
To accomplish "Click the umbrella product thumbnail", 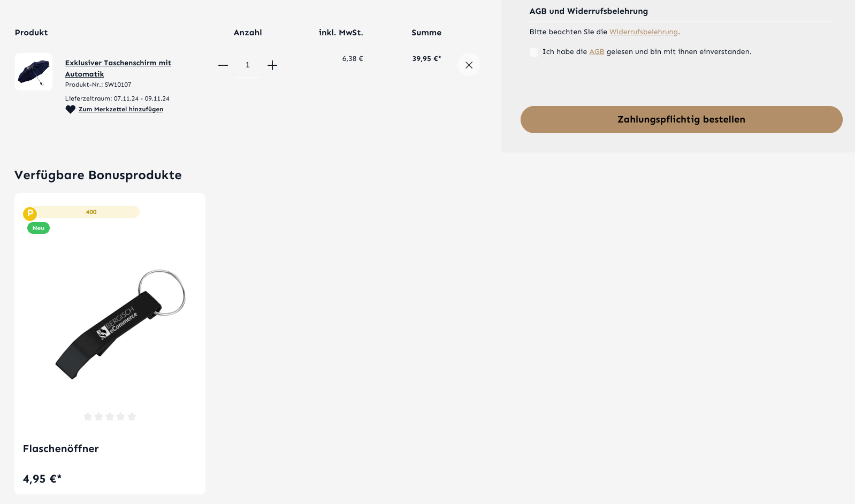I will (x=34, y=72).
